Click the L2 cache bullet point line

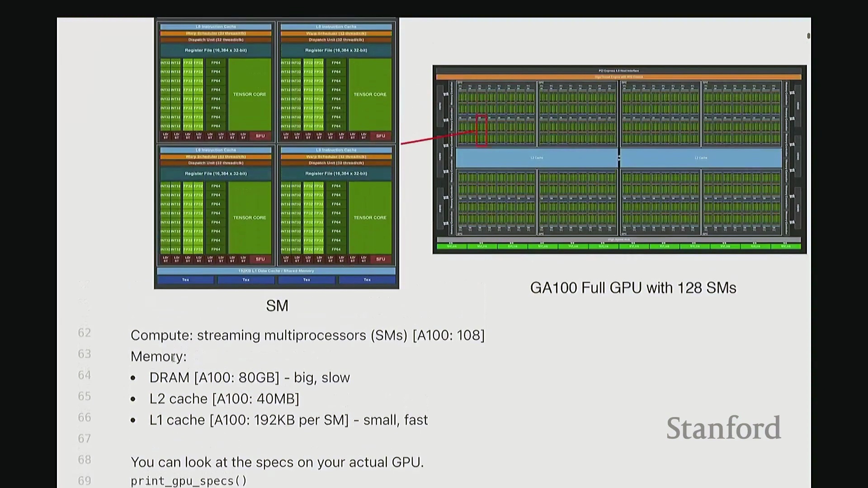(x=224, y=399)
